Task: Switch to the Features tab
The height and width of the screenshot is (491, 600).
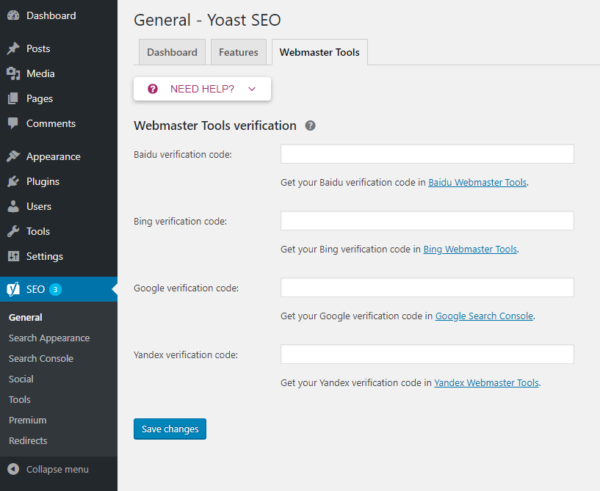Action: [238, 52]
